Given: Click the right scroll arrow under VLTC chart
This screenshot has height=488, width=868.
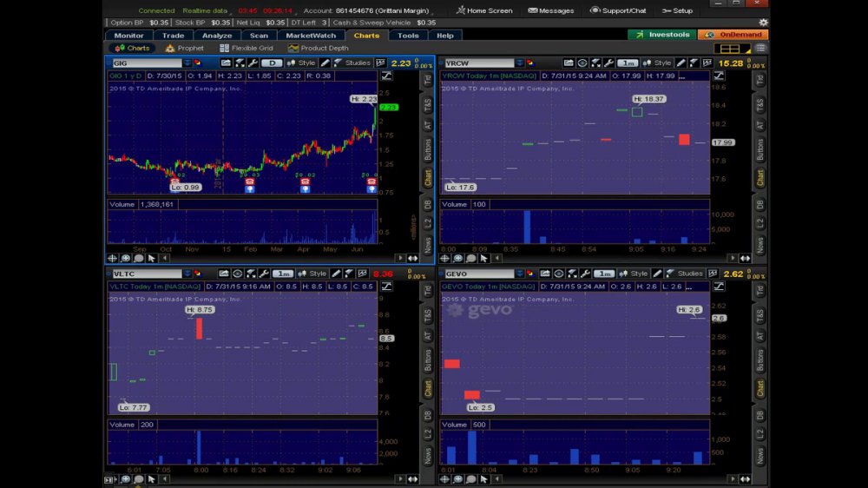Looking at the screenshot, I should (400, 479).
